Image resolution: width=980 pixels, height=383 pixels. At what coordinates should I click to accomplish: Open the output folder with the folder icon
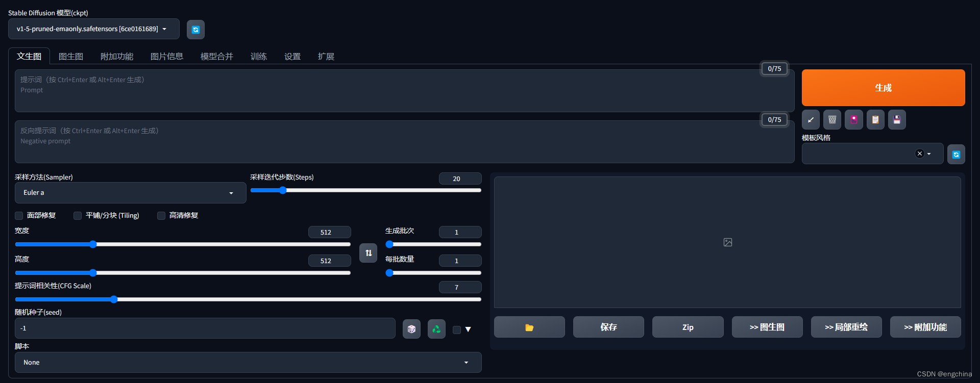pos(529,327)
